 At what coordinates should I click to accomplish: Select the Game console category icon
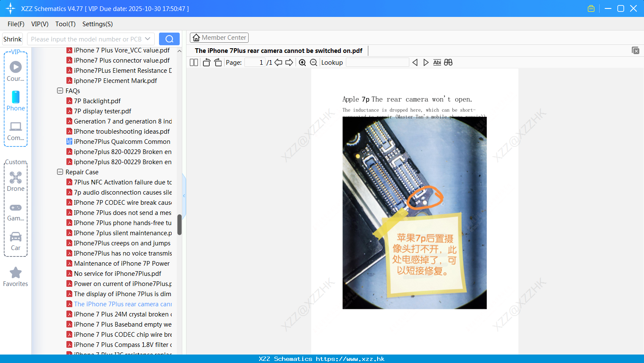[x=16, y=212]
